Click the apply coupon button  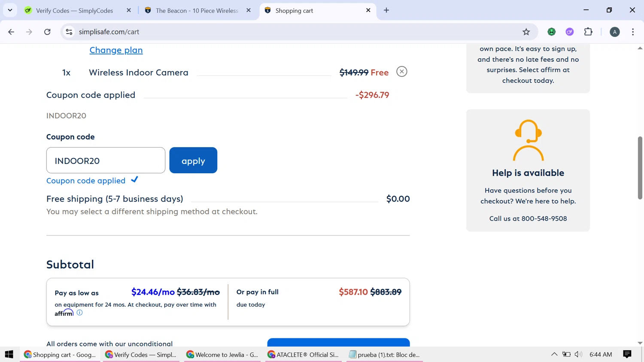[x=193, y=160]
